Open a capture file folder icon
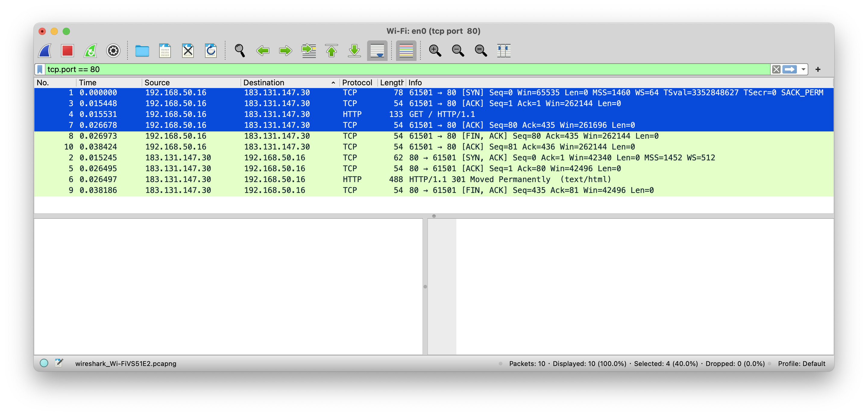The width and height of the screenshot is (868, 416). pyautogui.click(x=142, y=51)
